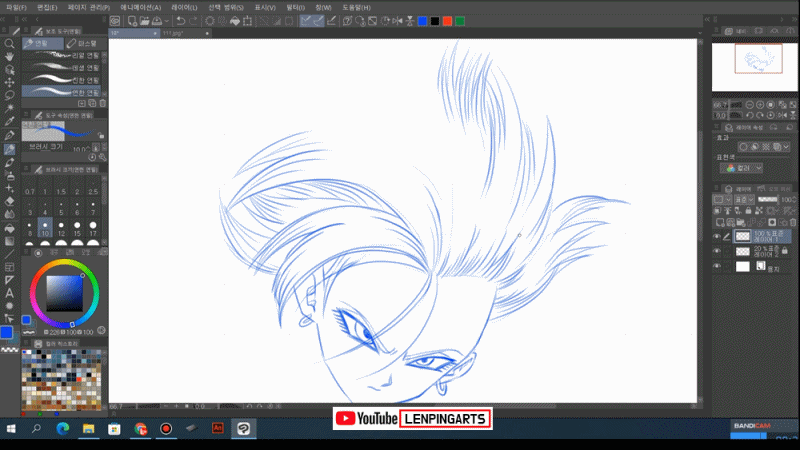Select the Pen nib tool

pos(9,135)
